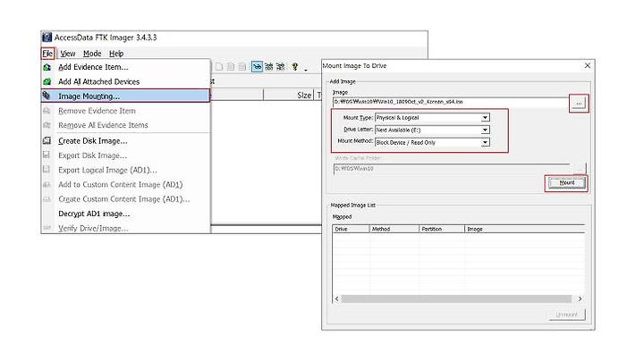Screen dimensions: 644x361
Task: Click the Create Disk Image icon
Action: click(47, 140)
